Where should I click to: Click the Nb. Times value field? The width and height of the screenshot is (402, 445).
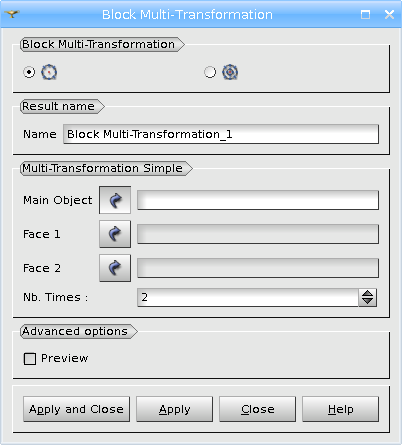point(248,297)
